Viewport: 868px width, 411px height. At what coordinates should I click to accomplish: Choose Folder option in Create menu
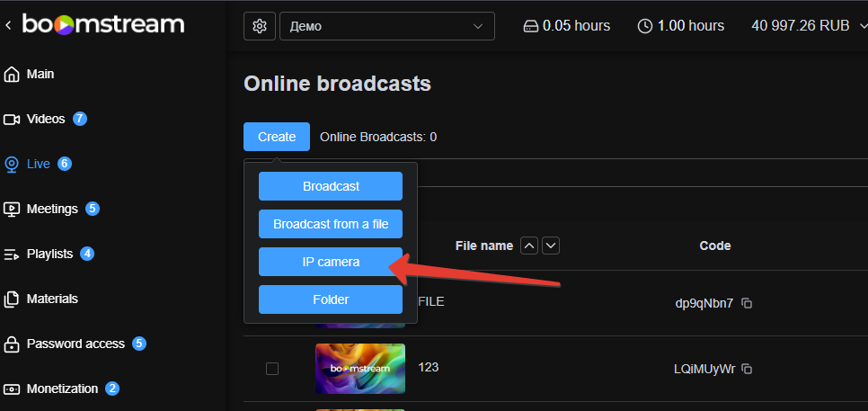[331, 299]
